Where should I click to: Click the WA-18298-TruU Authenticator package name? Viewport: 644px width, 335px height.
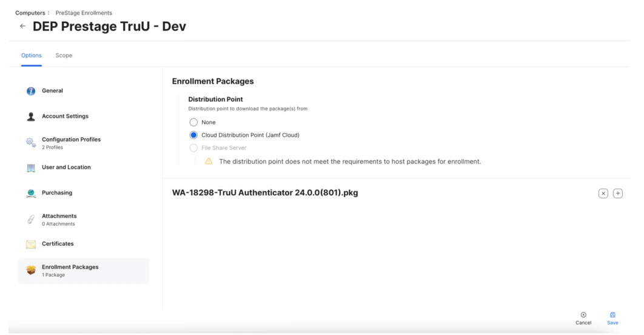coord(265,193)
